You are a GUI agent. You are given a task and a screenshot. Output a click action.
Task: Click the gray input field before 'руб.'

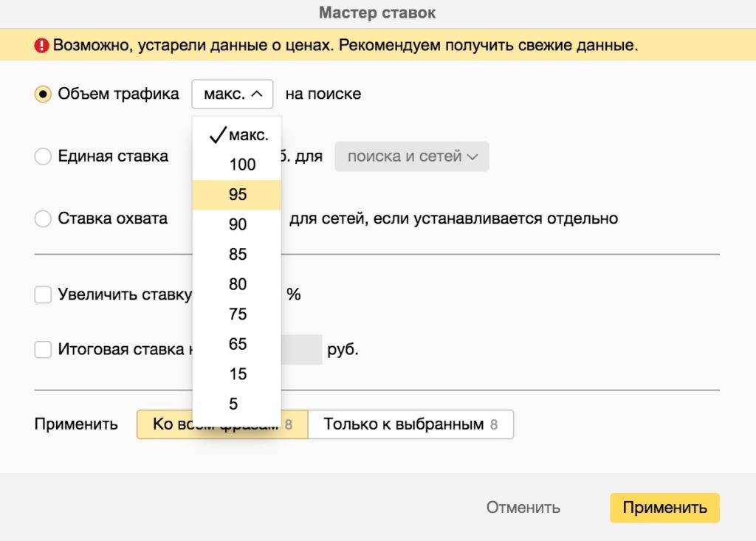pos(301,350)
